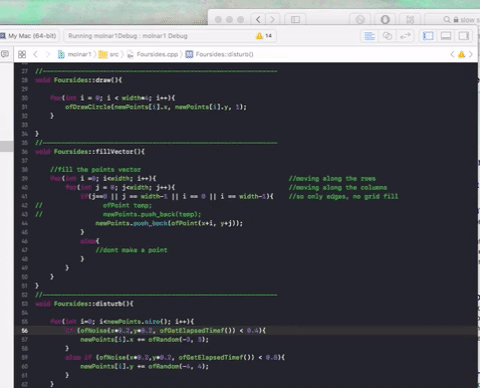Image resolution: width=480 pixels, height=388 pixels.
Task: Go back in the Safari window
Action: (x=258, y=20)
